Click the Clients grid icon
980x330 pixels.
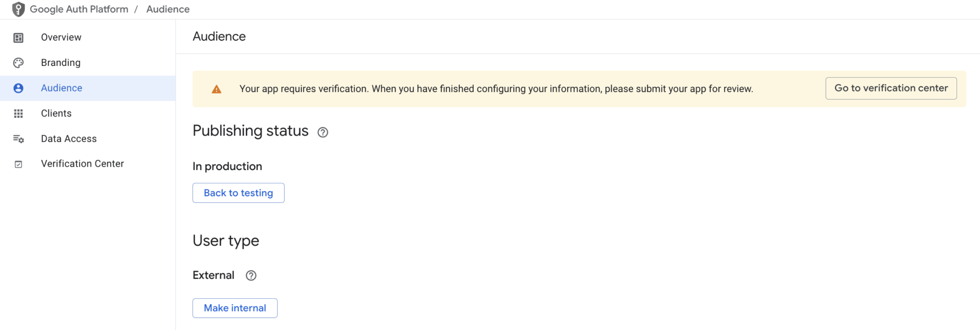point(18,113)
